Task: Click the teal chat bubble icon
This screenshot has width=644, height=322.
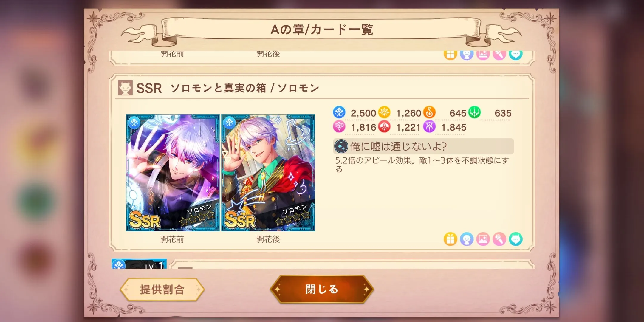Action: tap(516, 239)
